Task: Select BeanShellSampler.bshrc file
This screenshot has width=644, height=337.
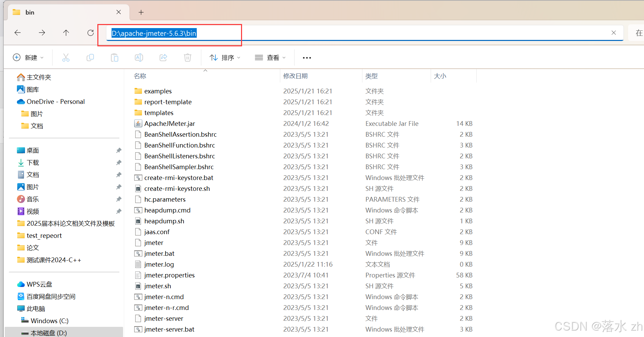Action: pyautogui.click(x=179, y=167)
